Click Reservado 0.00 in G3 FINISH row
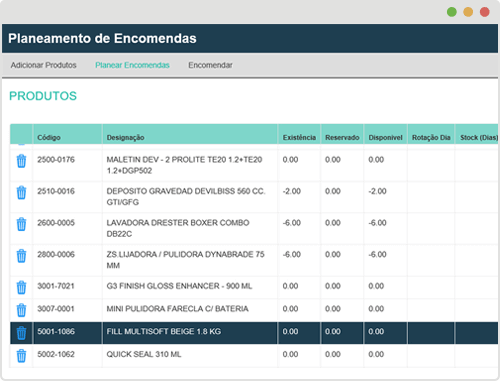This screenshot has width=500, height=381. (333, 286)
